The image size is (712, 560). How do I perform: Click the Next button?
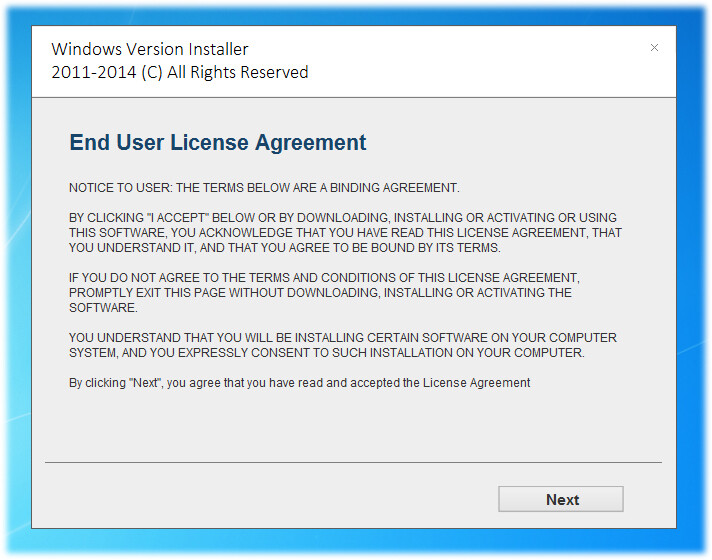[561, 499]
